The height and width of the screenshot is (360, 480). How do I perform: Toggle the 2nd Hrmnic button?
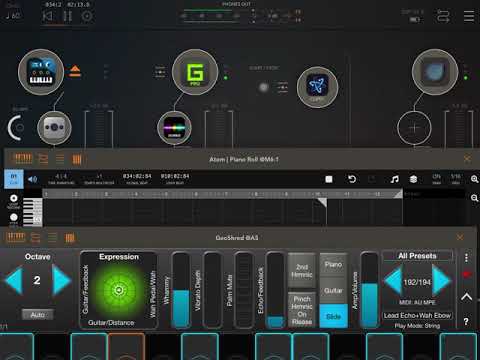click(x=302, y=271)
